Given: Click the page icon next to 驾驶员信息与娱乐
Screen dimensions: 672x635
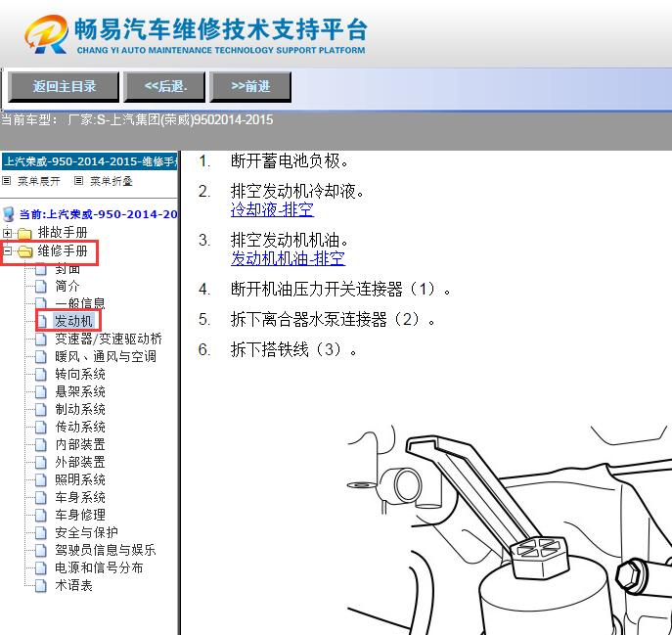Looking at the screenshot, I should (x=41, y=550).
